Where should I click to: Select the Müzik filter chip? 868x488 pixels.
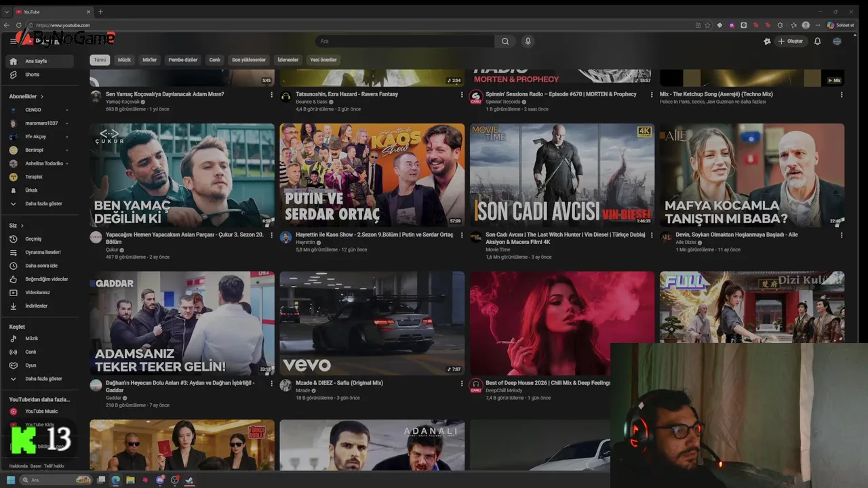coord(124,60)
